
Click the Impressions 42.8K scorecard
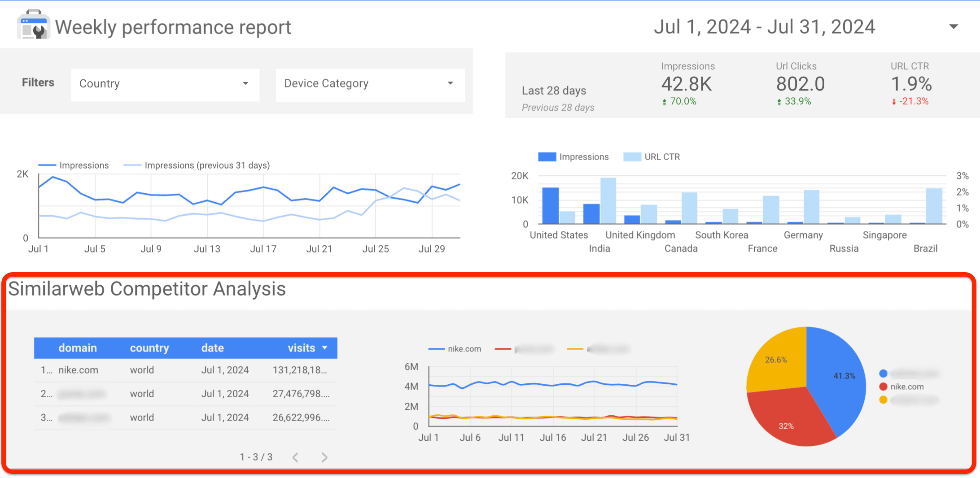tap(687, 84)
